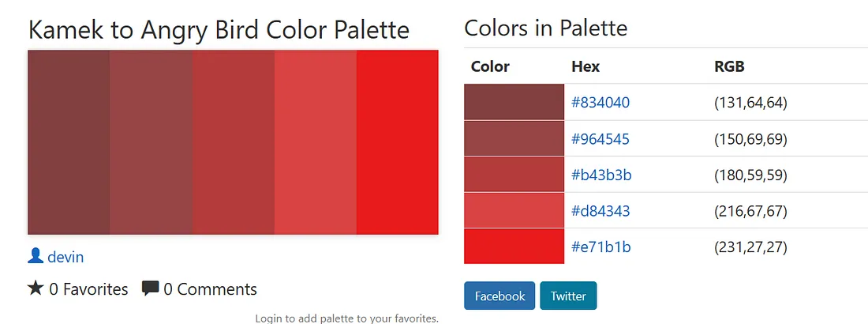Share palette with the Facebook button
Screen dimensions: 868x324
(x=499, y=296)
